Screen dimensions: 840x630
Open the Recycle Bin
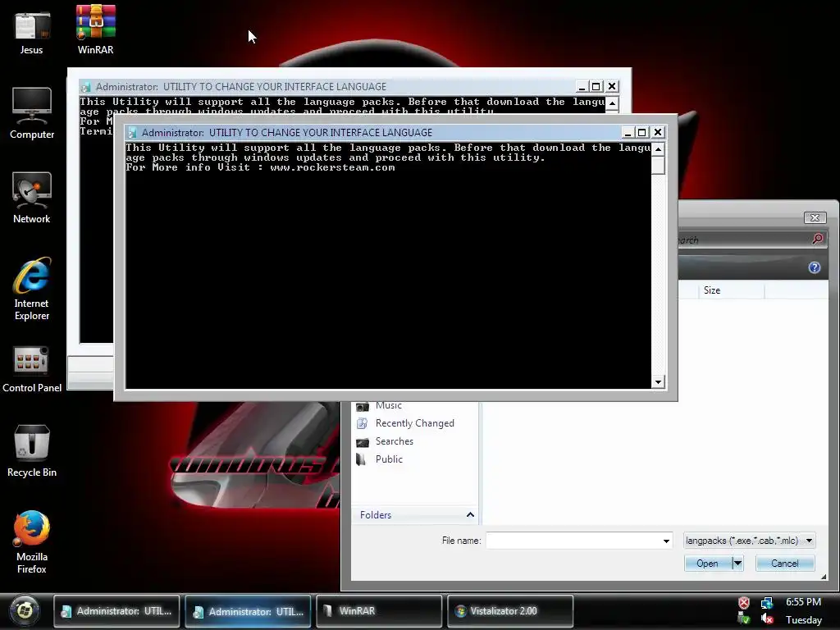coord(32,450)
